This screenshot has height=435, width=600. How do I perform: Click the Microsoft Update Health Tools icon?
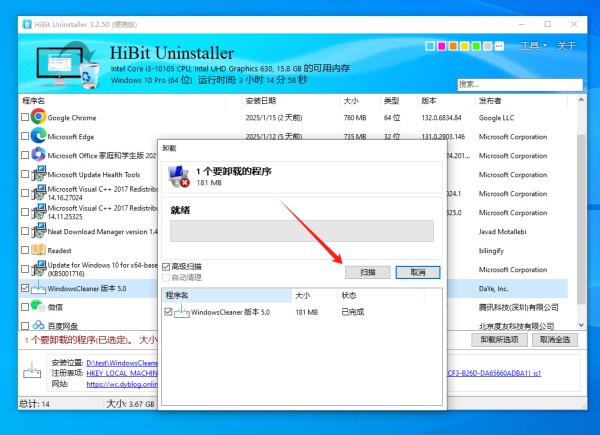click(39, 174)
